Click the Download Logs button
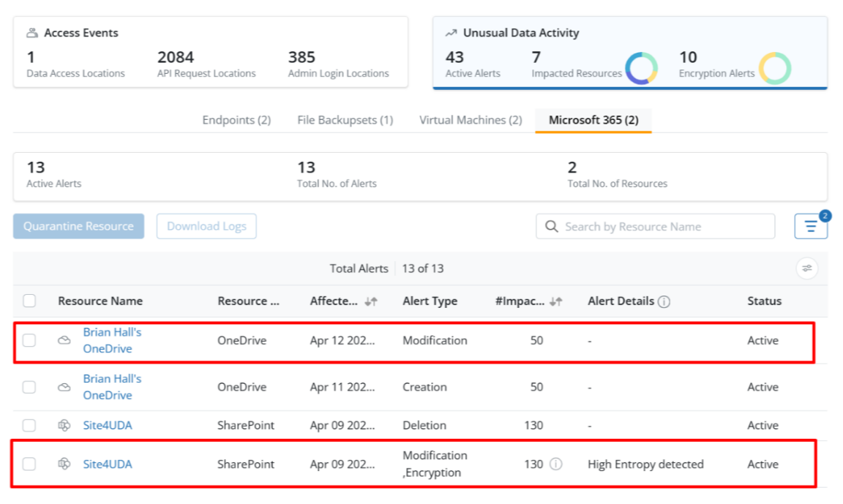This screenshot has width=843, height=504. (x=206, y=226)
